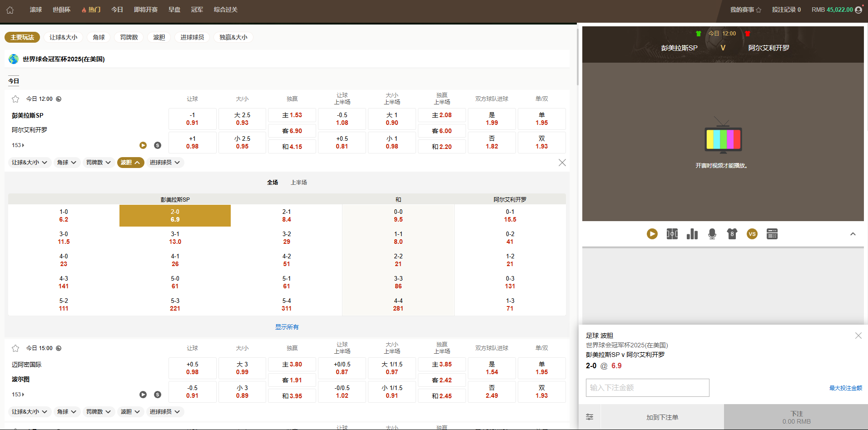868x430 pixels.
Task: Click 加到下注单 button
Action: tap(662, 417)
